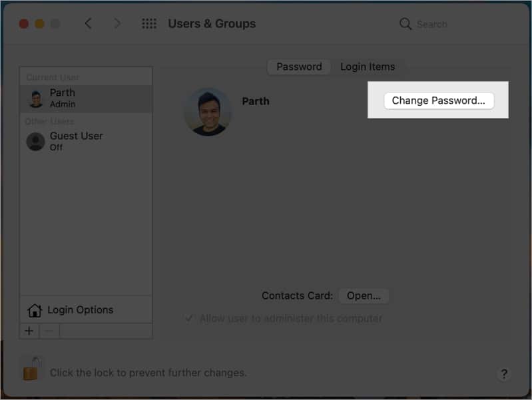Image resolution: width=532 pixels, height=400 pixels.
Task: Click the lock to prevent changes
Action: click(x=32, y=369)
